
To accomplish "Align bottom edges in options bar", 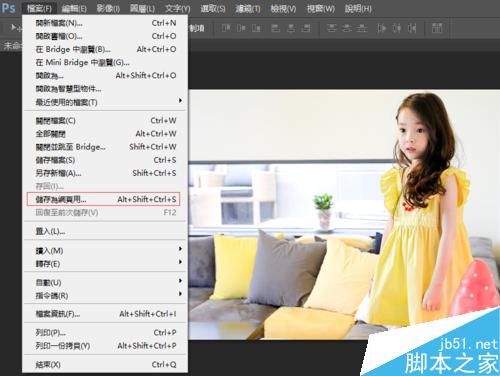I will [256, 28].
